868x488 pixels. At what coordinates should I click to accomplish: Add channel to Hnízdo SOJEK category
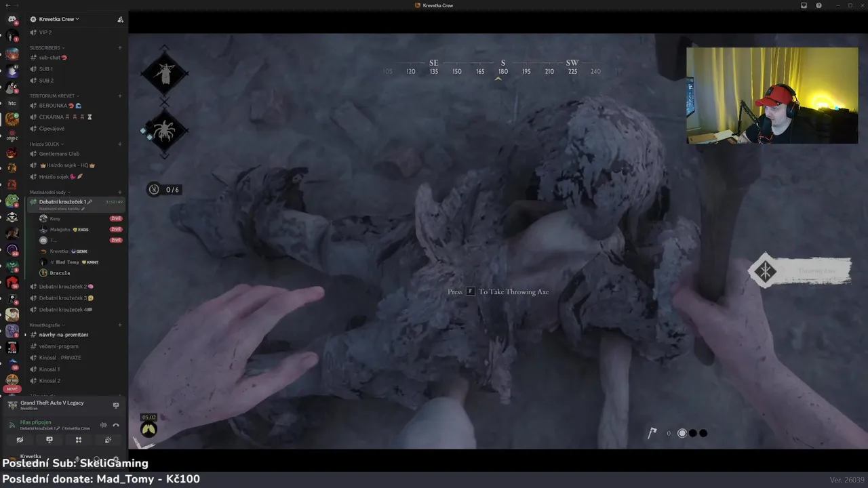click(120, 144)
